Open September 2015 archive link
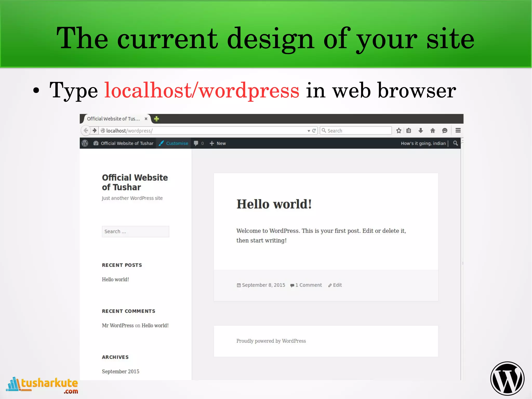This screenshot has height=399, width=532. 121,371
